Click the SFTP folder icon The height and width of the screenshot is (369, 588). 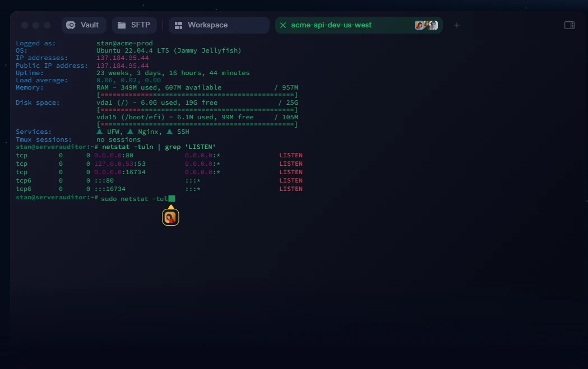122,25
